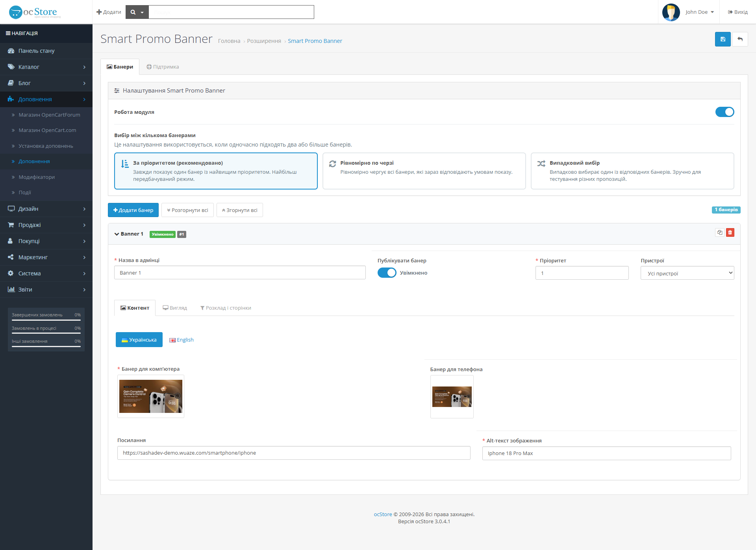The height and width of the screenshot is (550, 756).
Task: Click John Doe avatar image
Action: pos(671,12)
